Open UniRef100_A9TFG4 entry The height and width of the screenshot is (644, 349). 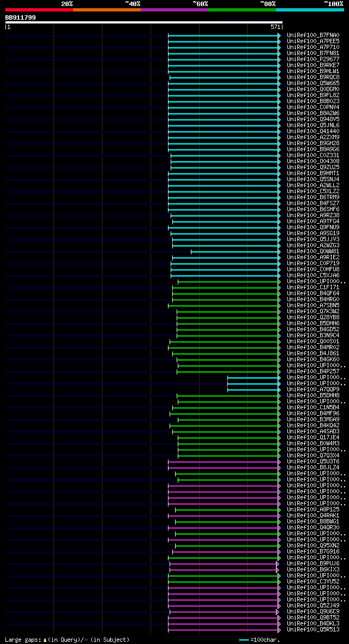pyautogui.click(x=313, y=222)
